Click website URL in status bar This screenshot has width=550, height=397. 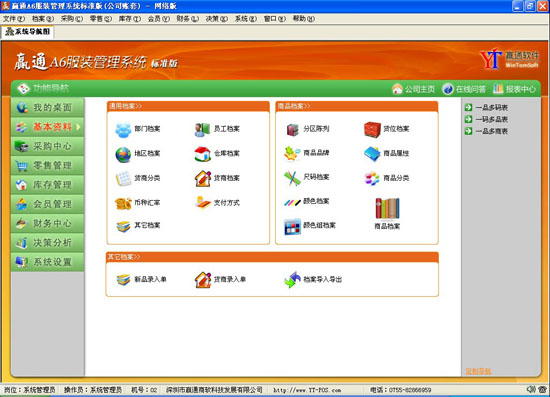tap(307, 390)
